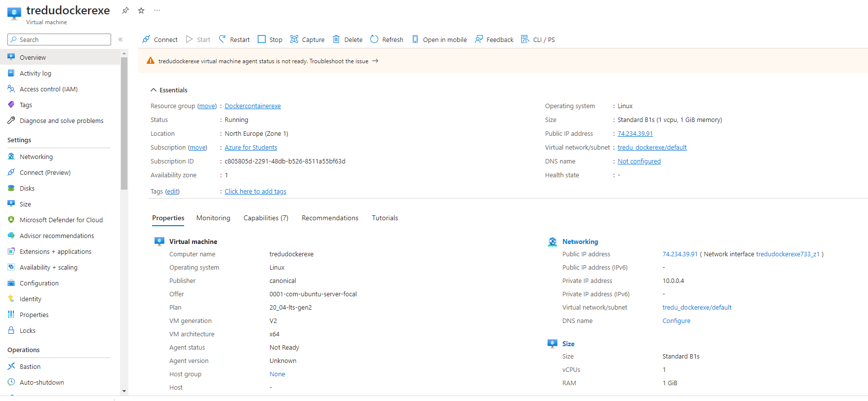868x401 pixels.
Task: Open Overview in the sidebar
Action: [x=60, y=57]
